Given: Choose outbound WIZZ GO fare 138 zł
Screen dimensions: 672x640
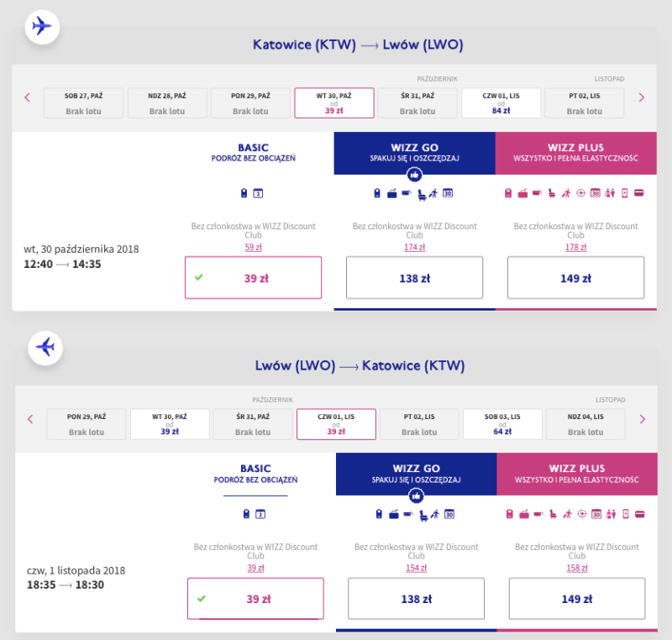Looking at the screenshot, I should click(414, 278).
